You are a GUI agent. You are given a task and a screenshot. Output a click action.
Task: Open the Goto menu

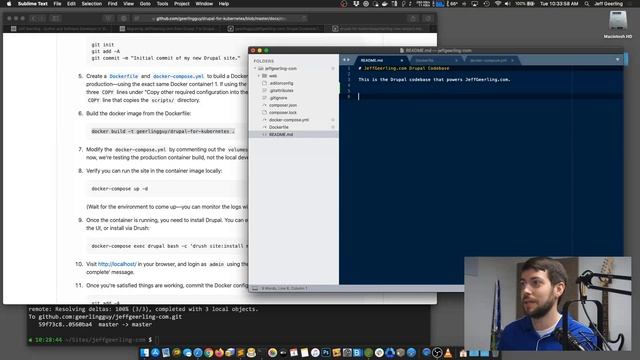tap(145, 4)
